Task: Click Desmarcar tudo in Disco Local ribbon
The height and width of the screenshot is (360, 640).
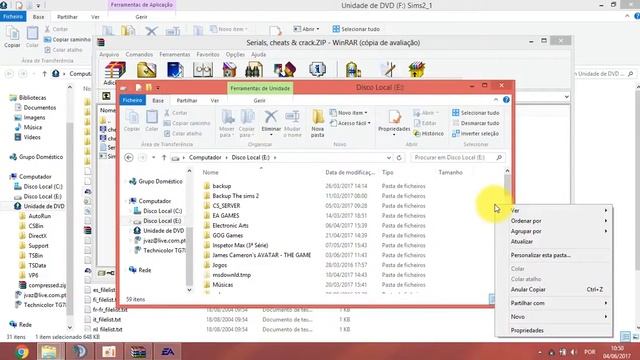Action: coord(476,123)
